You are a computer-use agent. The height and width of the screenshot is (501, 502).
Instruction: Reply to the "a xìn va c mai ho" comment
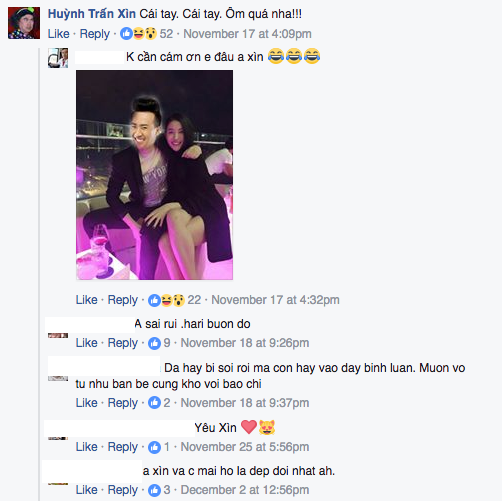[123, 490]
